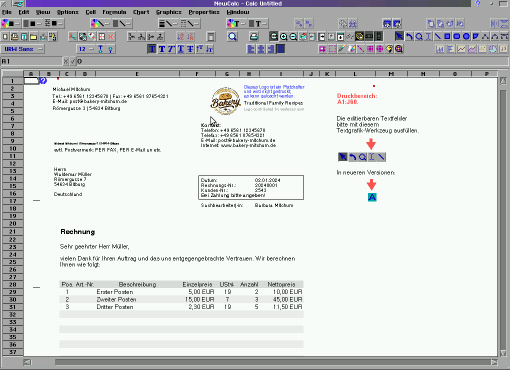The height and width of the screenshot is (370, 510).
Task: Select the filled circle drawing tool
Action: pos(466,36)
